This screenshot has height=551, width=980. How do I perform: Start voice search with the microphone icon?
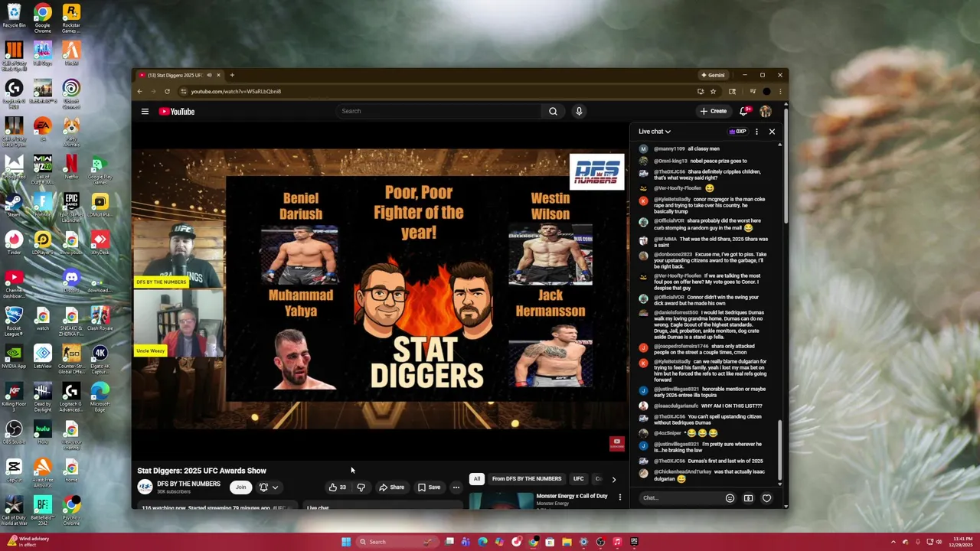coord(579,111)
